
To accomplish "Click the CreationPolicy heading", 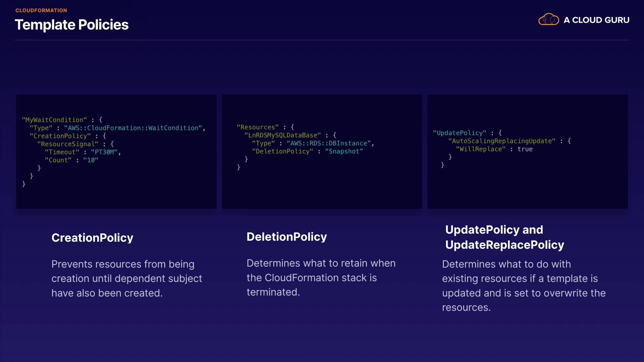I will [92, 238].
